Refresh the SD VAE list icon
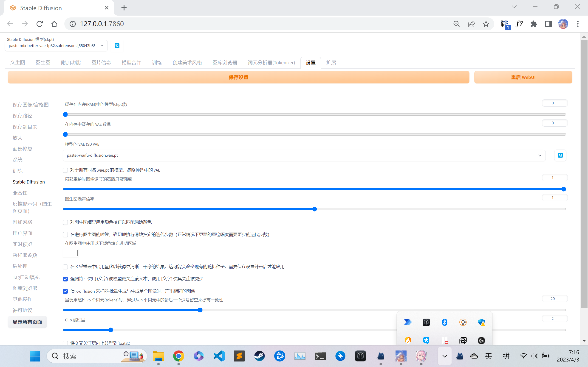This screenshot has height=367, width=588. point(560,155)
